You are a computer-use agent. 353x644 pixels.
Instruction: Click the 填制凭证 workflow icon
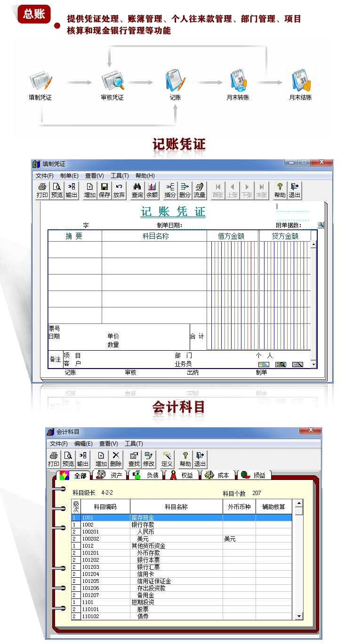click(40, 81)
